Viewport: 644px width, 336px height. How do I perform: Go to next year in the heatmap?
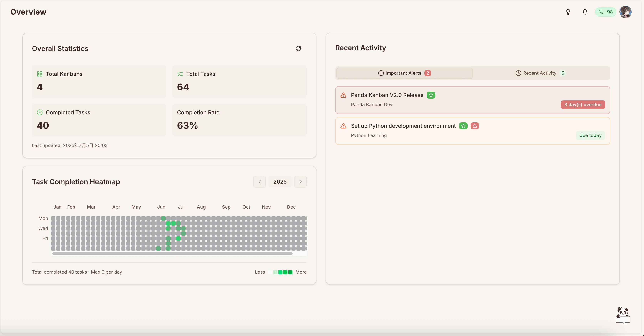tap(300, 181)
